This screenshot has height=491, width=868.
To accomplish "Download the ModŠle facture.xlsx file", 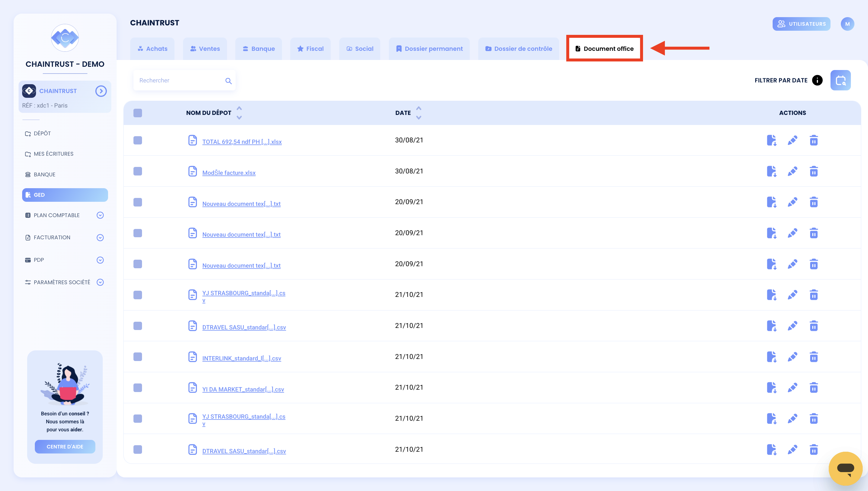I will click(x=771, y=171).
